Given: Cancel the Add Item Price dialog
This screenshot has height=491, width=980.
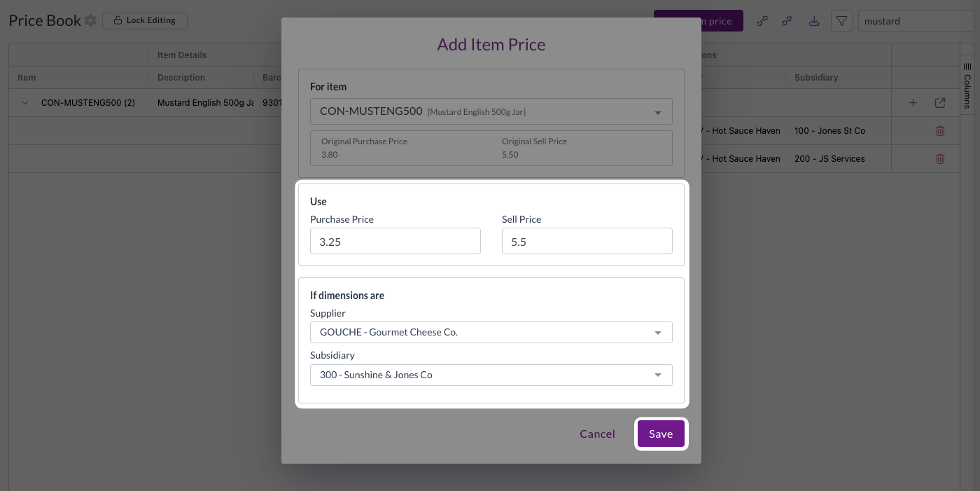Looking at the screenshot, I should tap(597, 434).
